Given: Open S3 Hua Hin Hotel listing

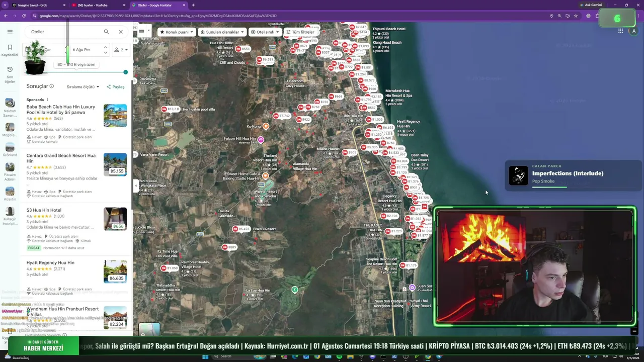Looking at the screenshot, I should 44,210.
